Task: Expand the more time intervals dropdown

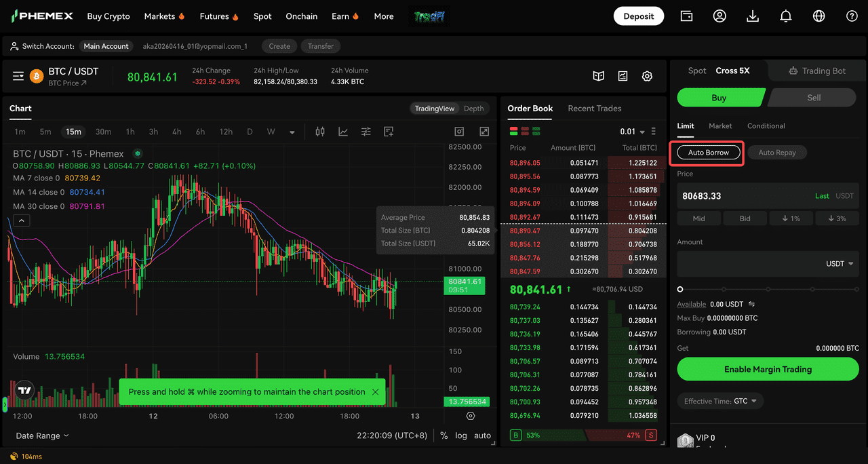Action: [292, 132]
